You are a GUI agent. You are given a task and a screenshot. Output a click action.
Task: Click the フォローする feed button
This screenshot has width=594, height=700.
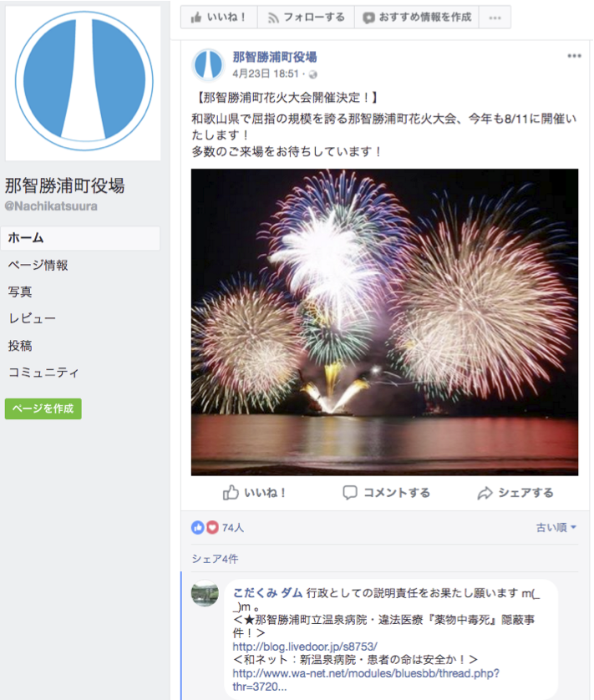tap(306, 18)
